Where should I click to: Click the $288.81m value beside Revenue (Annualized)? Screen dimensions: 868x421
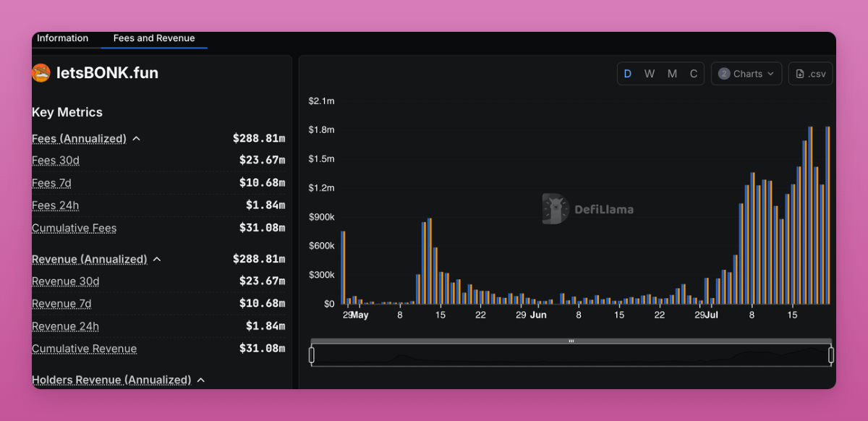tap(259, 259)
